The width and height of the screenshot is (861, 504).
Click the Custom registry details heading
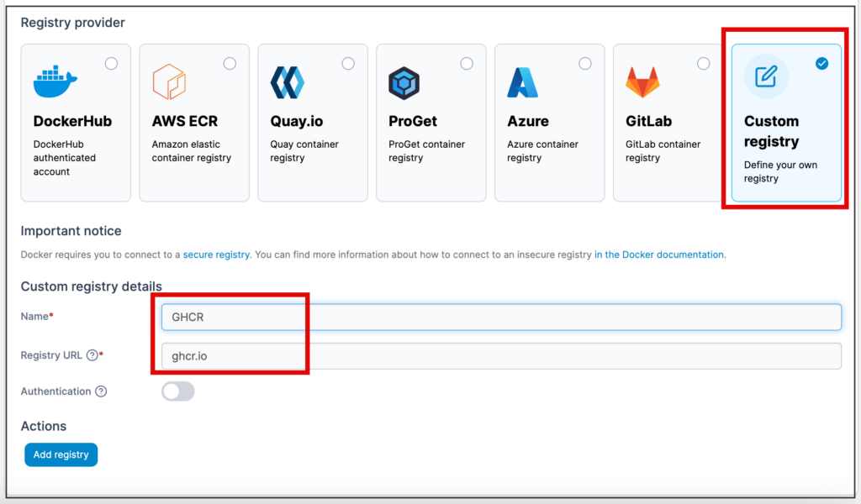91,286
